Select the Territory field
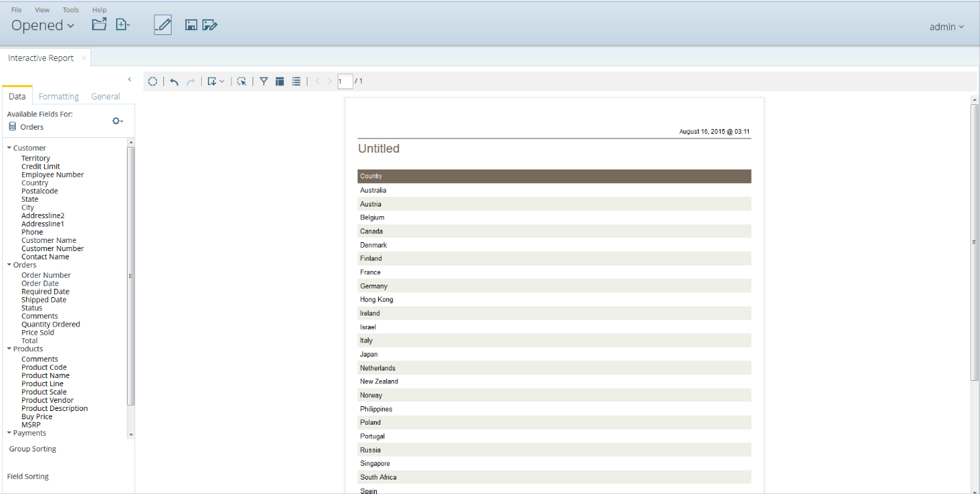 pyautogui.click(x=36, y=158)
